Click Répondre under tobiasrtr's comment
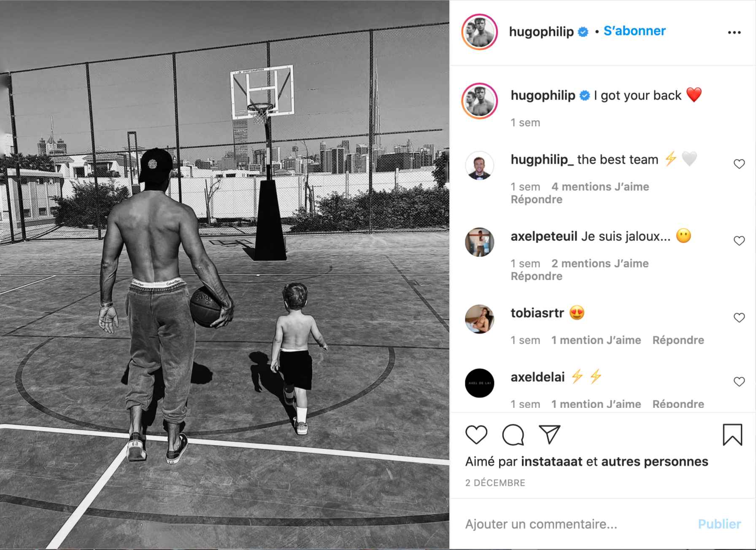The width and height of the screenshot is (756, 550). click(678, 340)
